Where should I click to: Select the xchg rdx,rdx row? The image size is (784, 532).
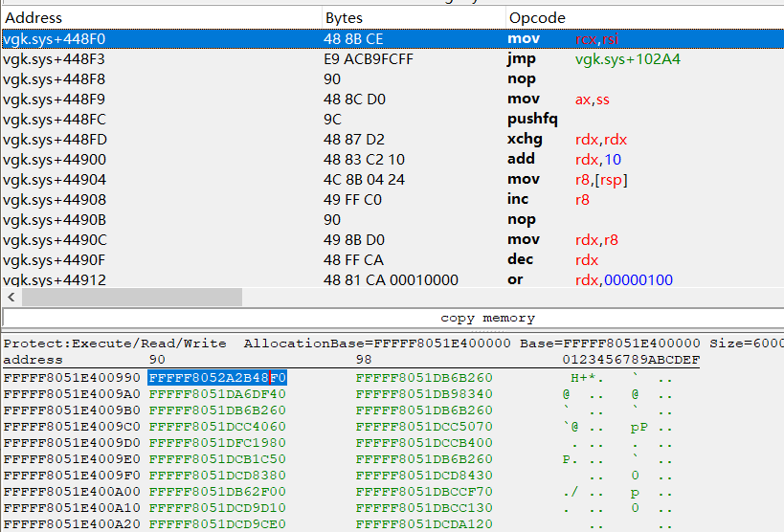392,139
